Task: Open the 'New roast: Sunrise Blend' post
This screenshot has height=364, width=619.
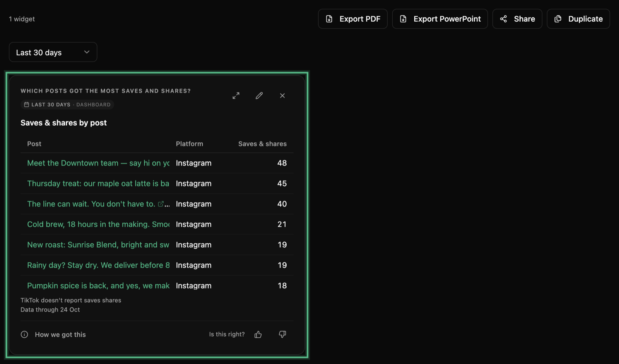Action: point(98,245)
